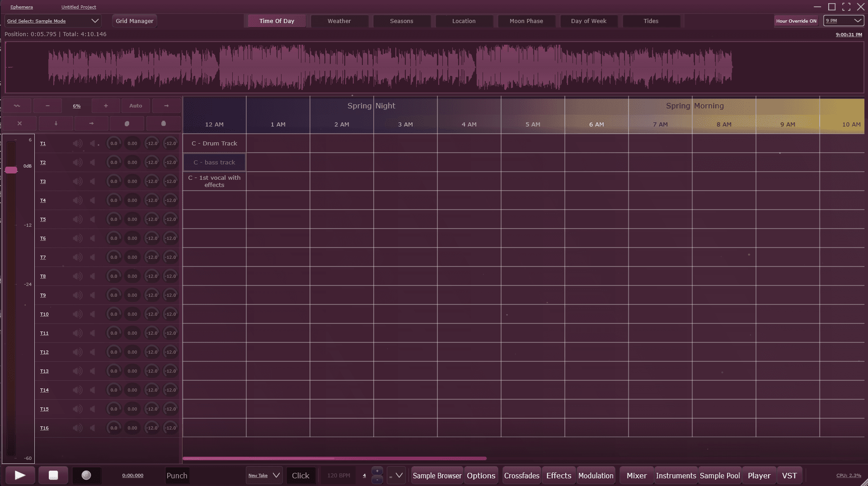Click the Stop playback button
The height and width of the screenshot is (486, 868).
tap(53, 475)
